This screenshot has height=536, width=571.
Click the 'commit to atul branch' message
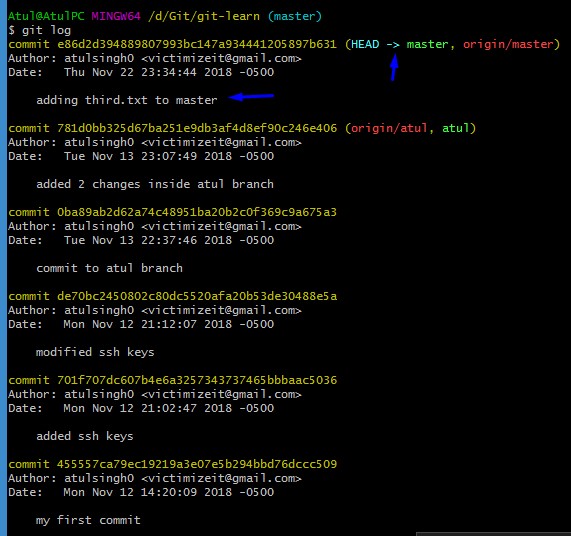coord(109,268)
